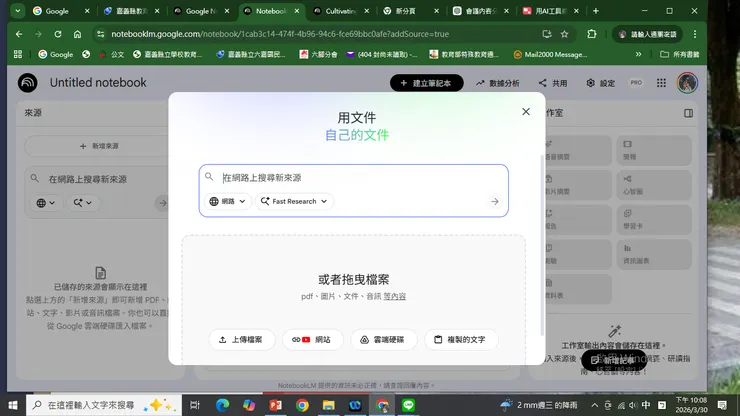Image resolution: width=740 pixels, height=416 pixels.
Task: Open the tab search dropdown in Chrome
Action: click(17, 10)
